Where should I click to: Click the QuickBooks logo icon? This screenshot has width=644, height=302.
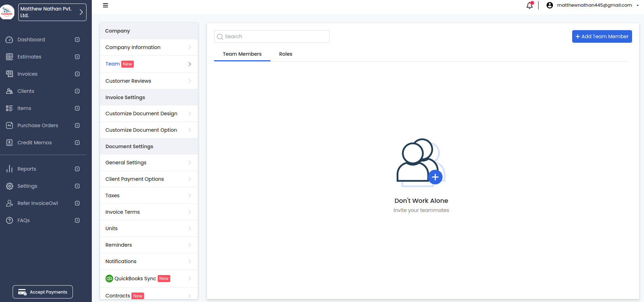[x=109, y=279]
